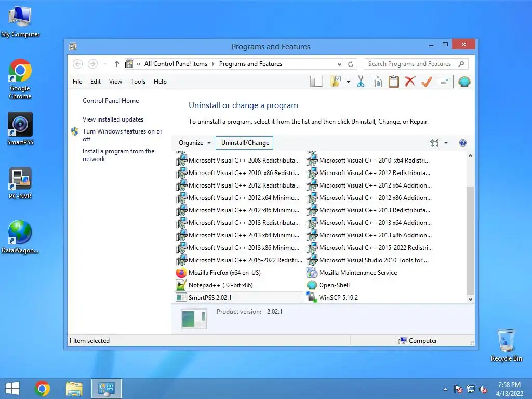Click the red X delete toolbar icon
Viewport: 532px width, 399px height.
(410, 82)
